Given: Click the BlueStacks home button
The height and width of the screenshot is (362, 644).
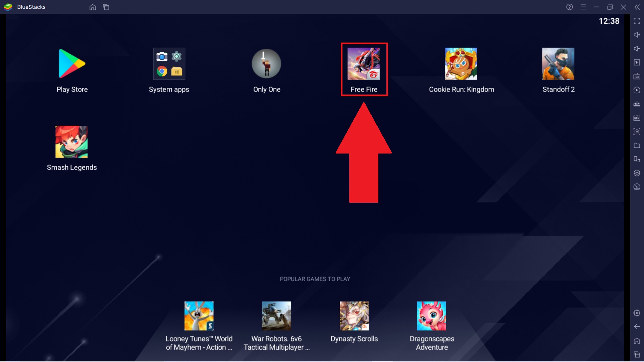Looking at the screenshot, I should click(x=93, y=7).
